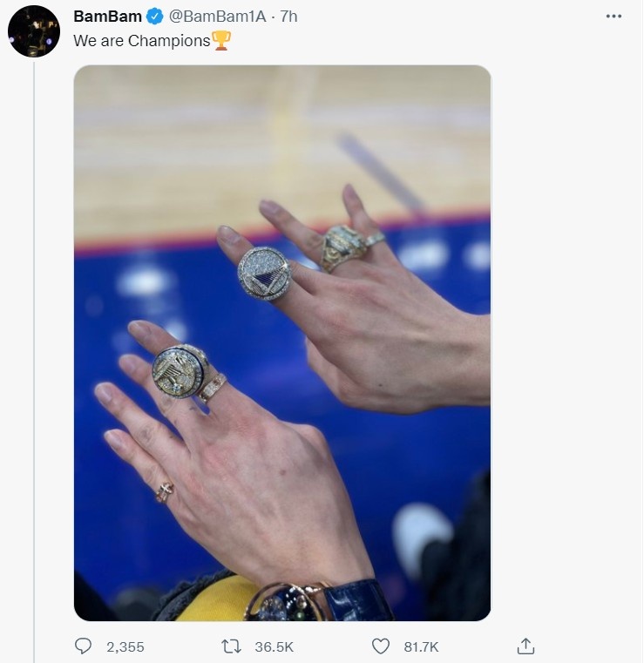Open the share upload icon
Viewport: 644px width, 663px height.
[525, 646]
